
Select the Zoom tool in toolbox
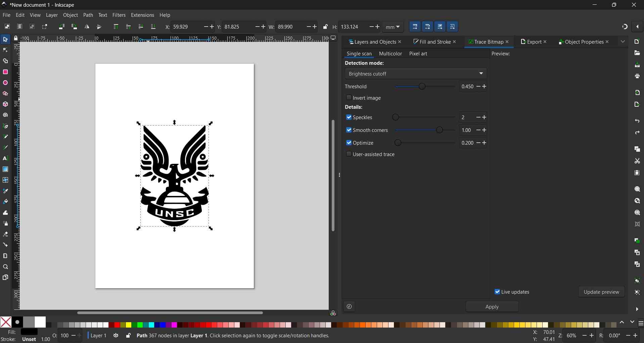pos(5,267)
